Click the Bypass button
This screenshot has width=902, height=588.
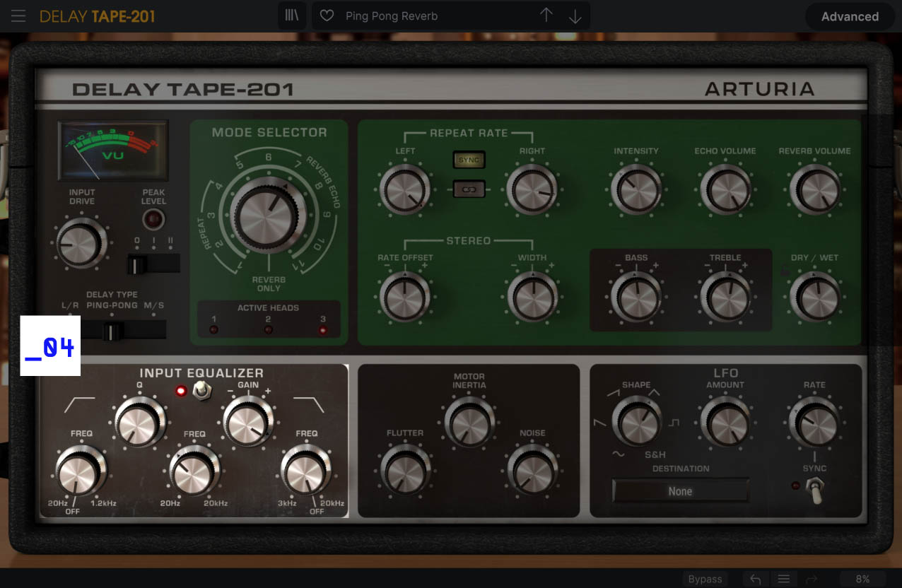704,578
